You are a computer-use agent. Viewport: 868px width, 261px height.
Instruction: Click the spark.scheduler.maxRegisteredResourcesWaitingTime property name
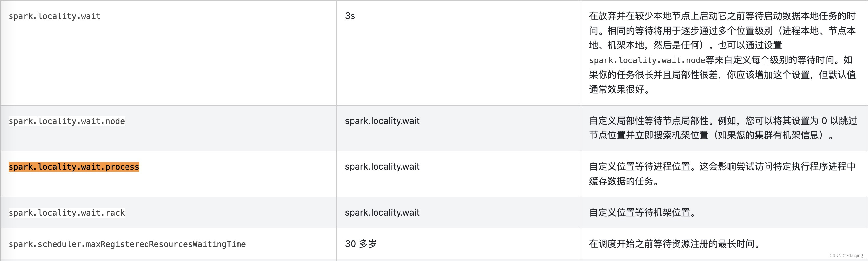click(127, 244)
